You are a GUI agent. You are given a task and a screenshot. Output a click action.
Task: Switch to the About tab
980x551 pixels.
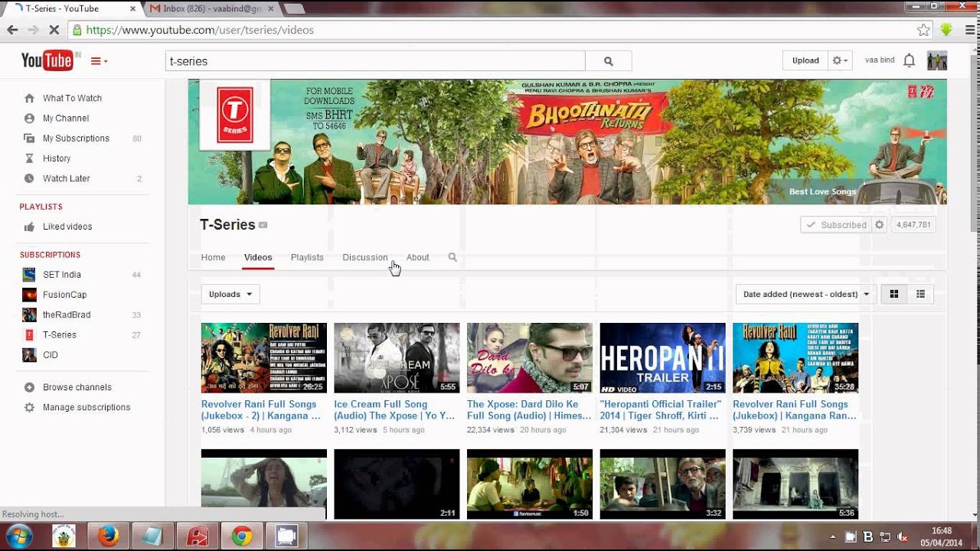417,257
